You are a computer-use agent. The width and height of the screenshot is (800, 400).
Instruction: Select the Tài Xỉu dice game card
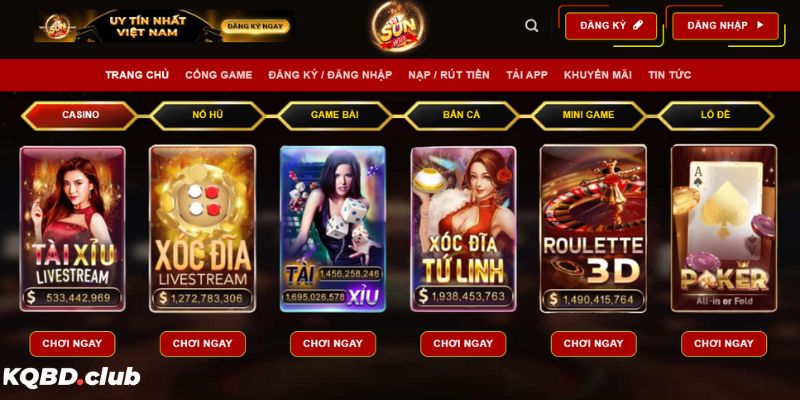(333, 229)
